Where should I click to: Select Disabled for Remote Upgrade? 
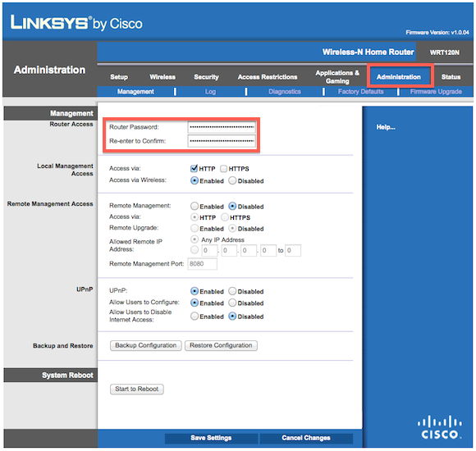coord(232,228)
